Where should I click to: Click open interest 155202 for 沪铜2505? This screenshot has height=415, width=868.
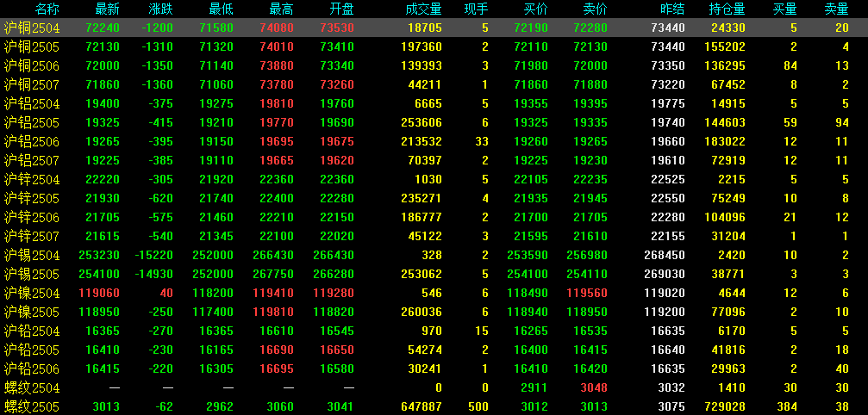(725, 47)
